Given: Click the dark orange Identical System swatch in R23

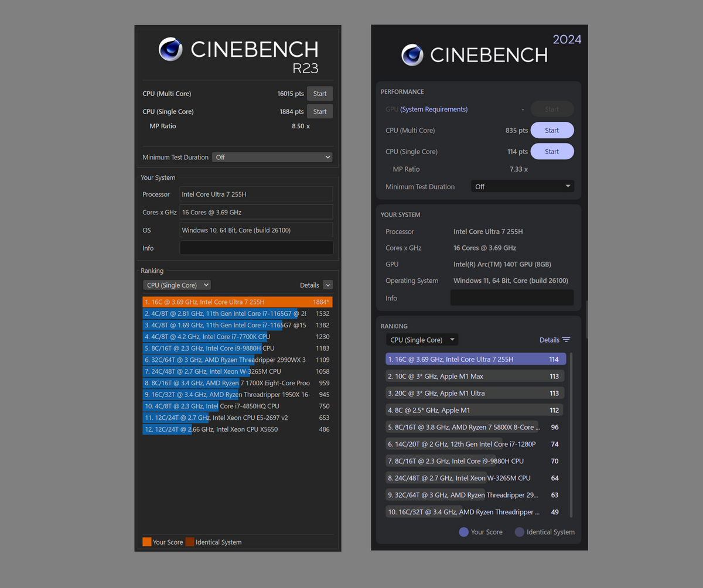Looking at the screenshot, I should pyautogui.click(x=190, y=542).
